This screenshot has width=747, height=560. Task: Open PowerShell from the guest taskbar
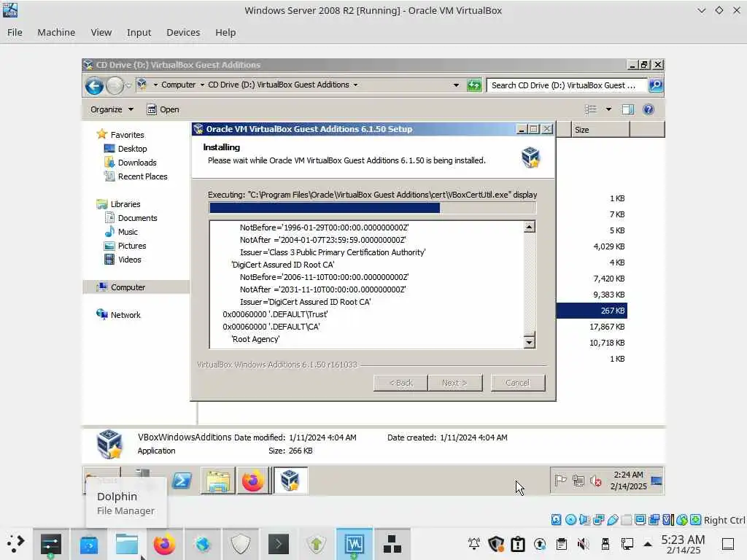(182, 481)
